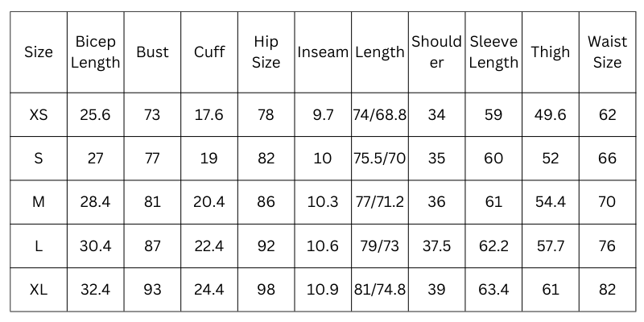644x322 pixels.
Task: Select the M size row label
Action: tap(39, 202)
